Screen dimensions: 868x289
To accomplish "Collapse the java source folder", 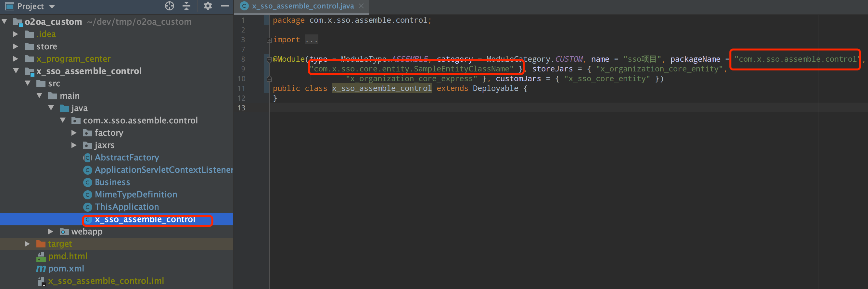I will click(51, 108).
